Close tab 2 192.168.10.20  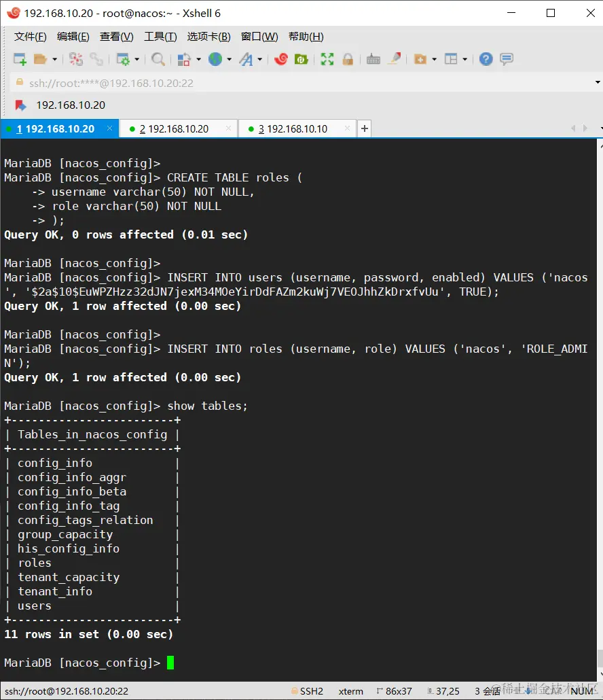click(228, 128)
